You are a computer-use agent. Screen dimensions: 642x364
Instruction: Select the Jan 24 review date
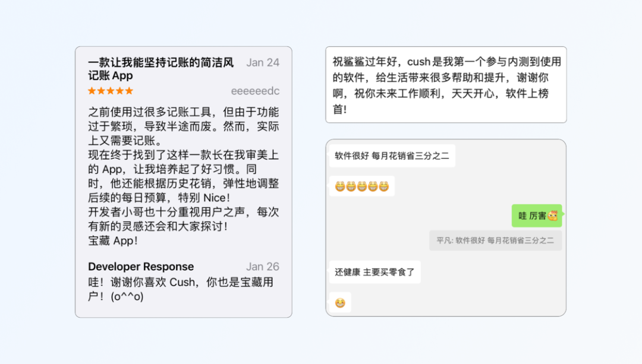click(x=263, y=62)
